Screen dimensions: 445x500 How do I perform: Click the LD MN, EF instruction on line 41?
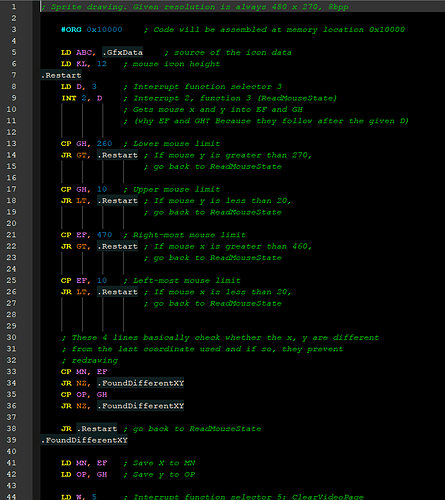click(84, 463)
